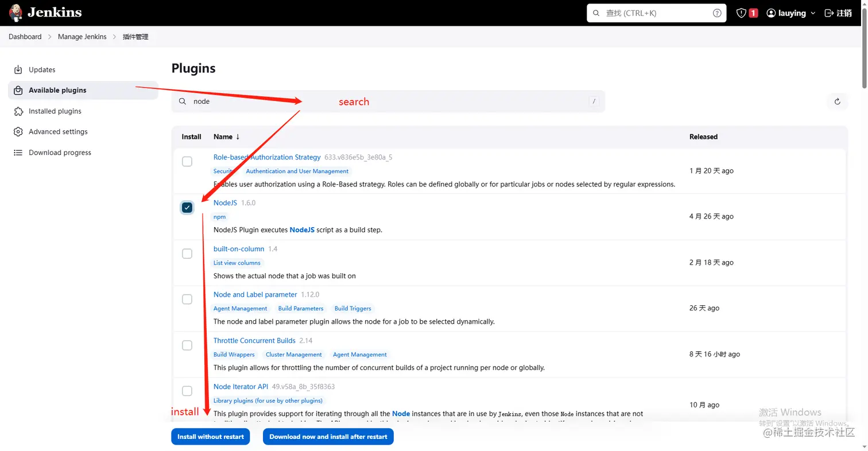This screenshot has height=451, width=868.
Task: Open the Node Iterator API plugin link
Action: coord(241,387)
